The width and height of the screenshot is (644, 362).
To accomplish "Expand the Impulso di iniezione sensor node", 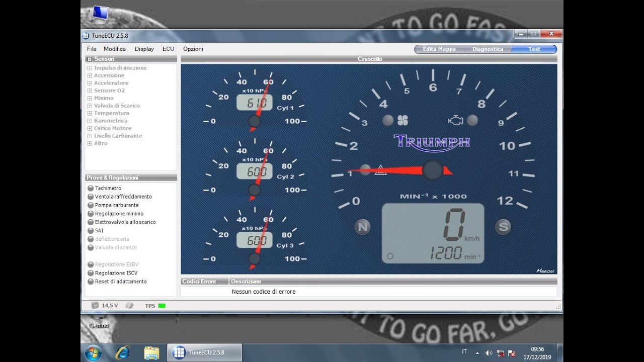I will [x=90, y=68].
